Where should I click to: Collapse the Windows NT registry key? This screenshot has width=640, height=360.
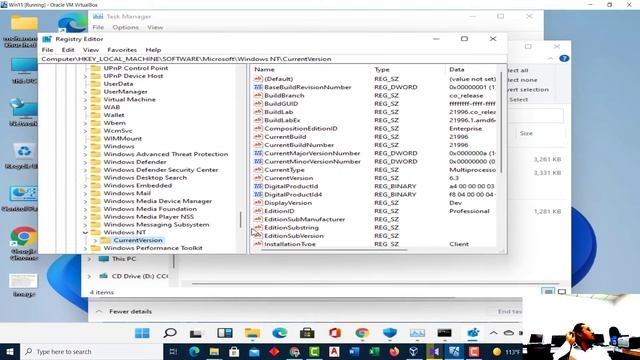85,232
